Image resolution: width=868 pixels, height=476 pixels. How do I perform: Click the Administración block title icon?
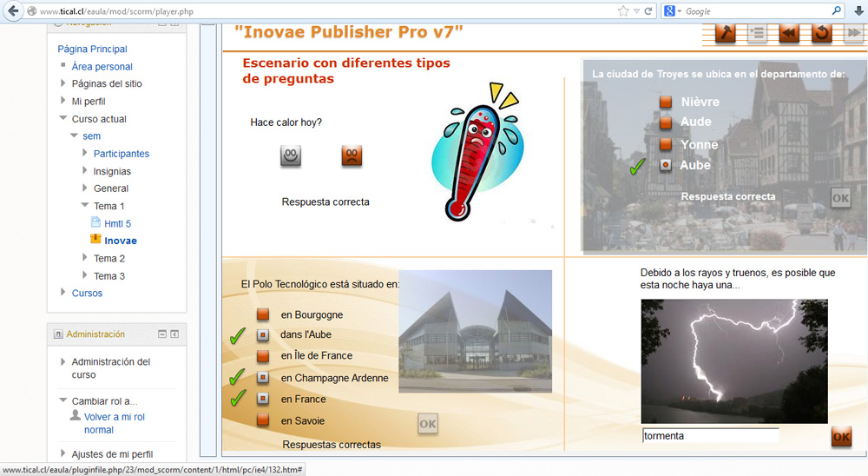tap(58, 334)
